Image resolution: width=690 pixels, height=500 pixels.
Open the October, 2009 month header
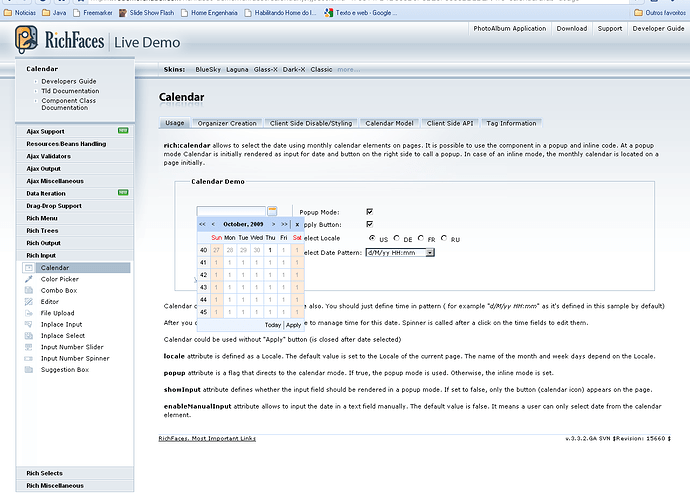pos(243,224)
